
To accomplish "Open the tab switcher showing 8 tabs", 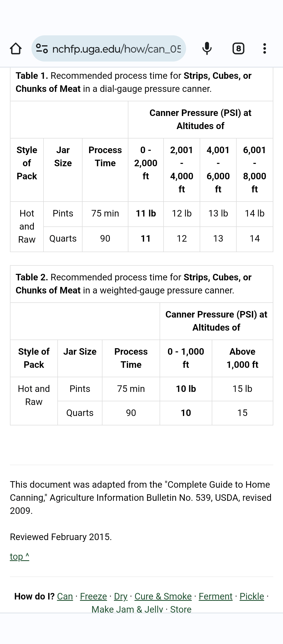I will (238, 49).
